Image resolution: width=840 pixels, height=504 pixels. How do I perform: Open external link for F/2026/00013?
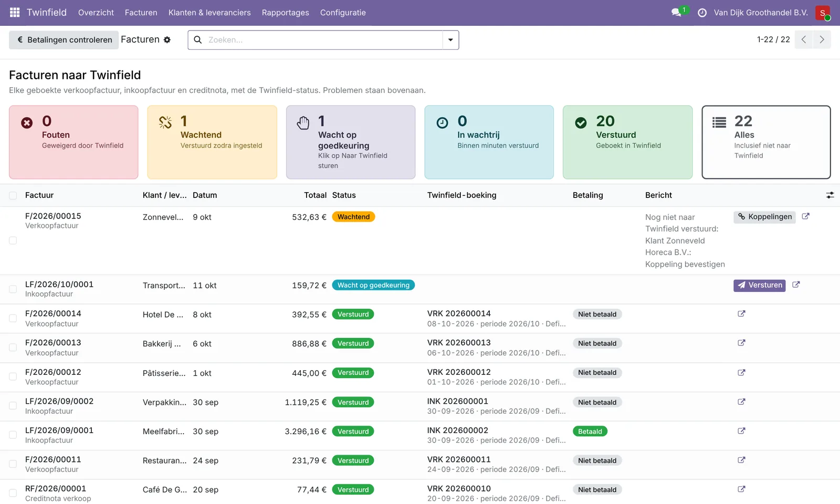741,343
